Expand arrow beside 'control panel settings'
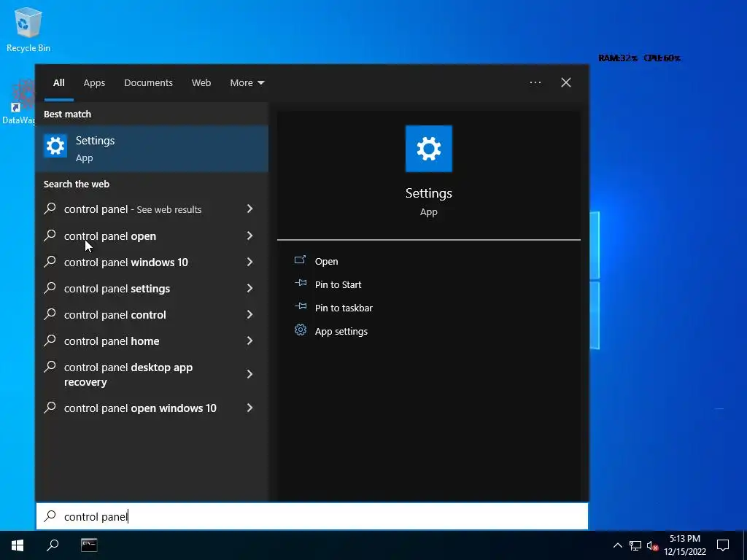The height and width of the screenshot is (560, 747). point(249,288)
